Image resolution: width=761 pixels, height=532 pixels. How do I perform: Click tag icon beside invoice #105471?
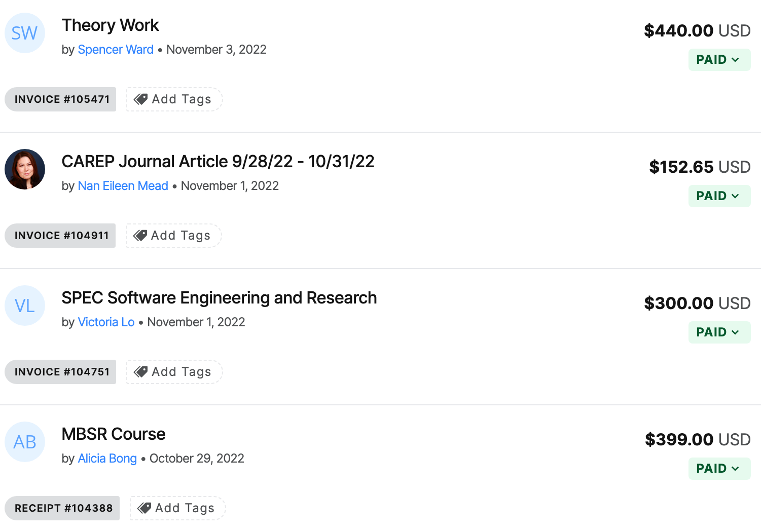pos(140,99)
